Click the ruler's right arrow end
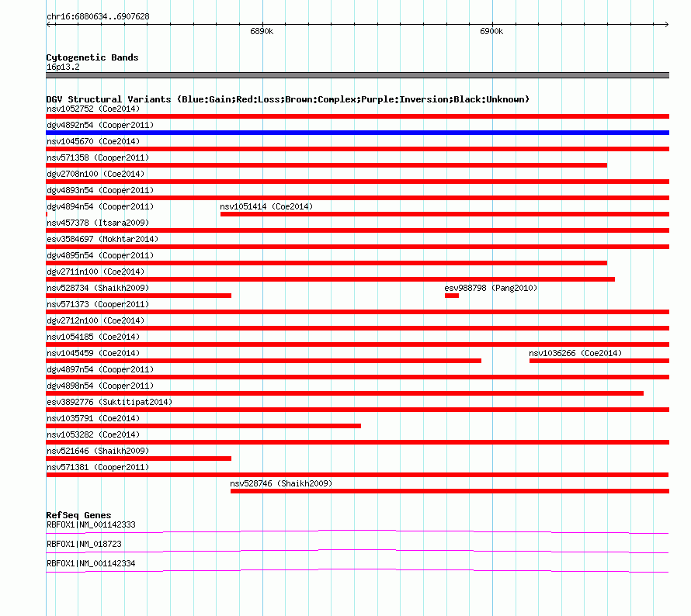 [666, 24]
